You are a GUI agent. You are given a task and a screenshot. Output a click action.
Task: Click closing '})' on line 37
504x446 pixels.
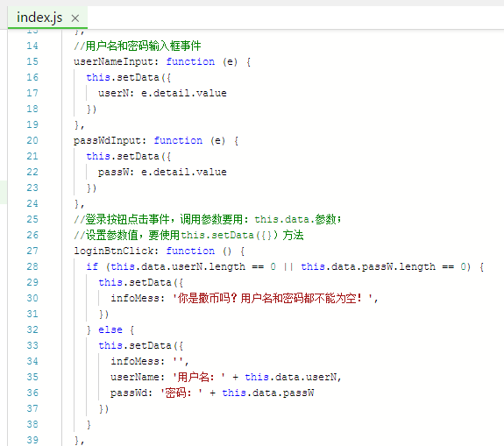coord(103,408)
